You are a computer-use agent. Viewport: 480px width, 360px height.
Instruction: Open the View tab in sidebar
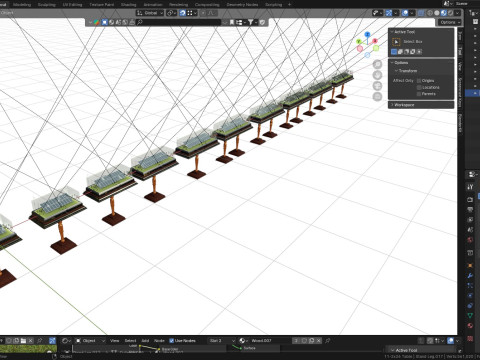coord(460,66)
